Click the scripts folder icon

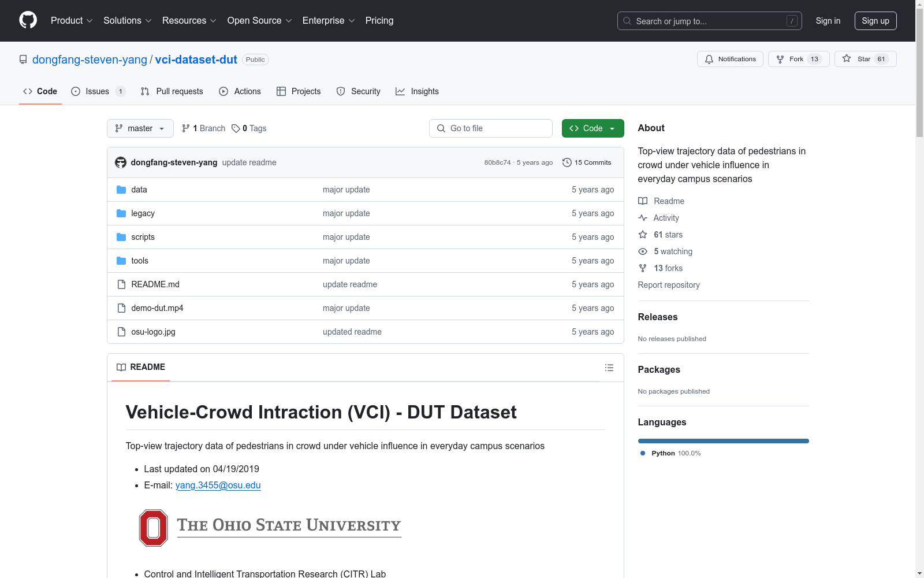tap(121, 237)
